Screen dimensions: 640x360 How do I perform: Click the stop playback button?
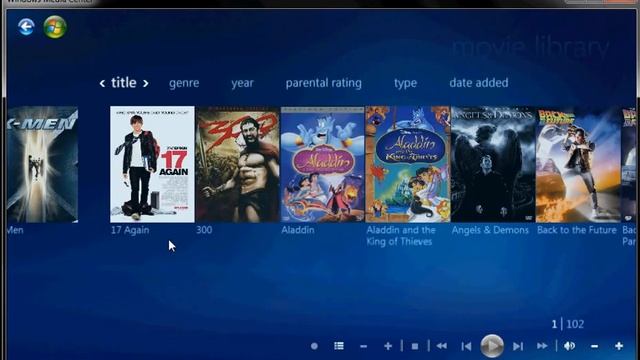415,346
